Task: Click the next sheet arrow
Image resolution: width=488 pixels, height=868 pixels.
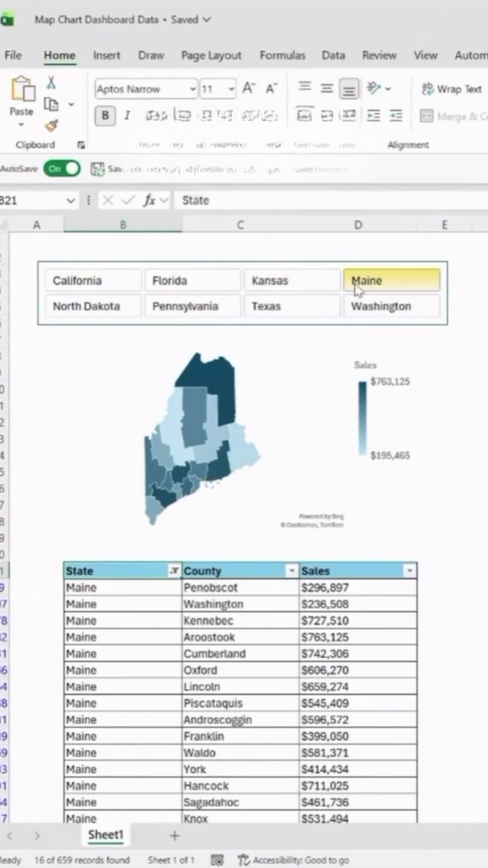Action: coord(38,836)
